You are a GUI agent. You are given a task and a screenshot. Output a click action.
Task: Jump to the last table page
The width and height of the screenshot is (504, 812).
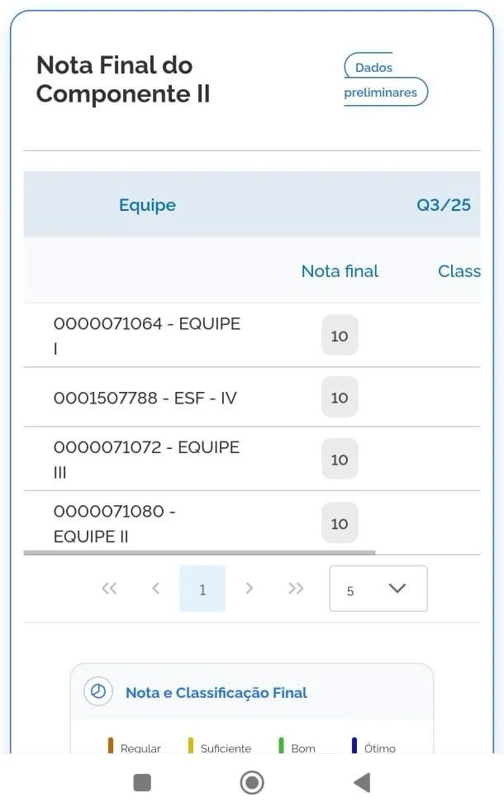[x=296, y=589]
